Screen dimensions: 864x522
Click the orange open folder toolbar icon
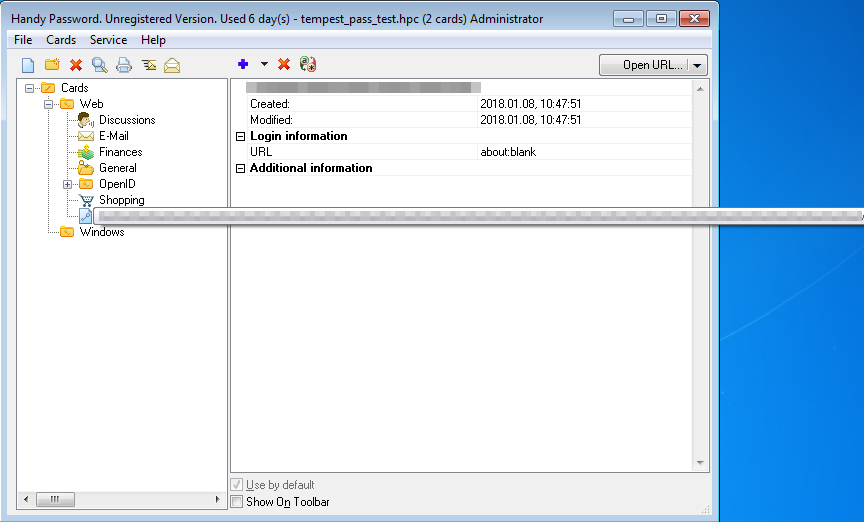pyautogui.click(x=52, y=65)
